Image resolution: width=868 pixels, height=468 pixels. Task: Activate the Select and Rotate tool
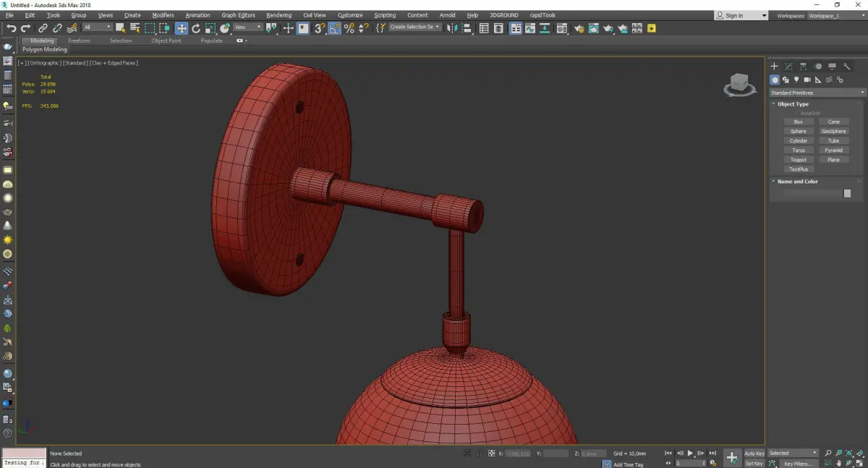tap(196, 28)
